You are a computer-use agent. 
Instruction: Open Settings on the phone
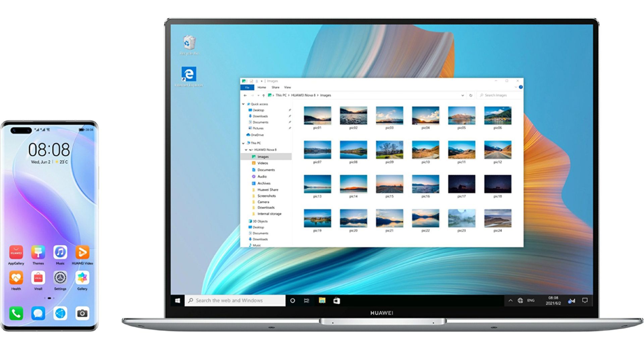[60, 280]
